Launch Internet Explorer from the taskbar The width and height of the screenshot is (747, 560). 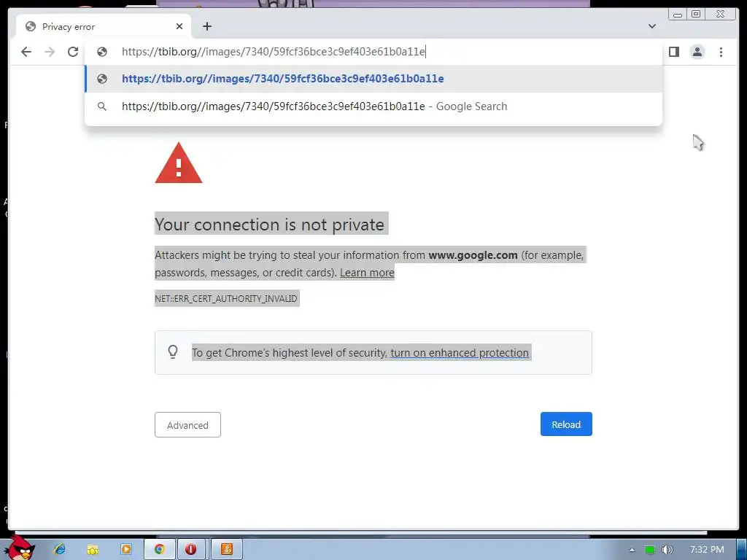click(x=60, y=549)
